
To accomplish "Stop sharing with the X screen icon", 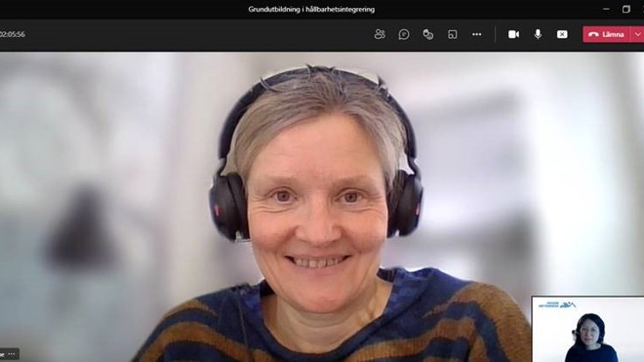I will (562, 34).
